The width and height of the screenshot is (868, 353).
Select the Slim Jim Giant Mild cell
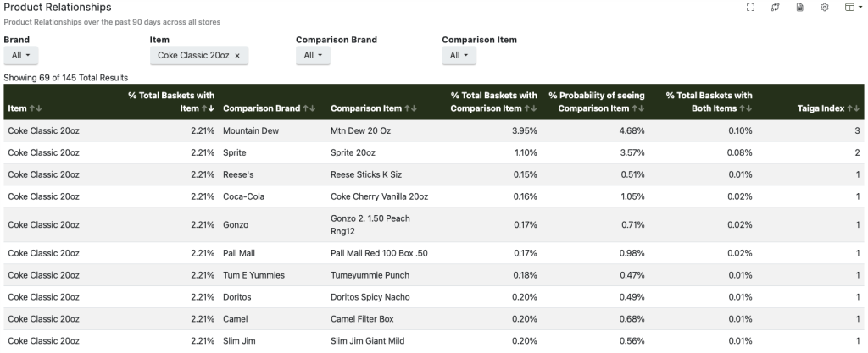pyautogui.click(x=368, y=341)
